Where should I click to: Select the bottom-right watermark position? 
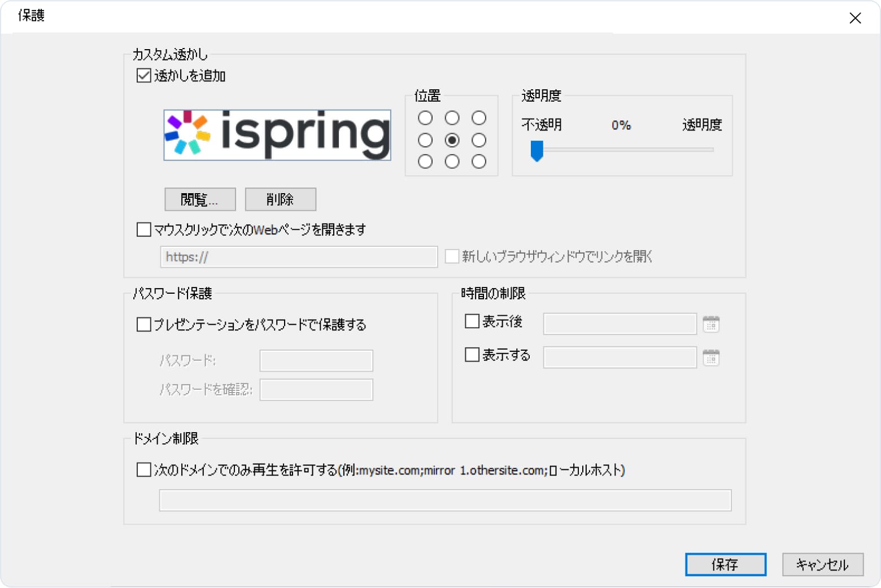(x=478, y=162)
